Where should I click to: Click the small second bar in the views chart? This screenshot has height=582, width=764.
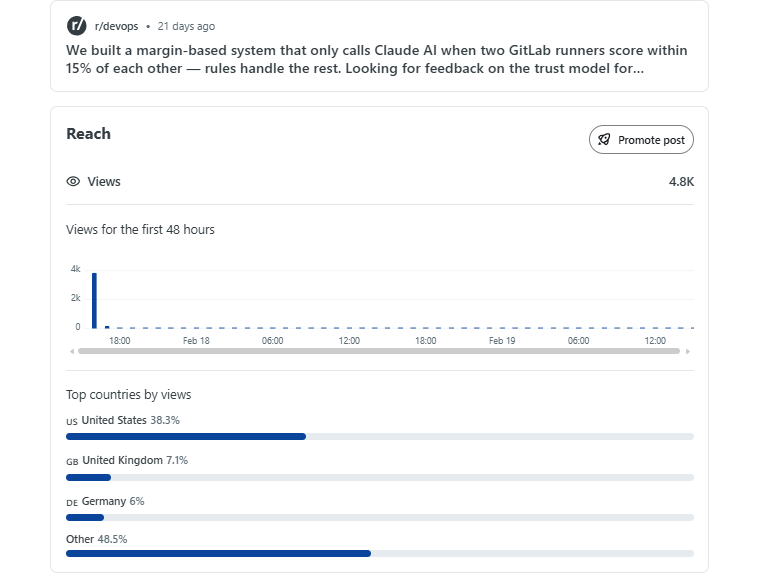(x=107, y=326)
